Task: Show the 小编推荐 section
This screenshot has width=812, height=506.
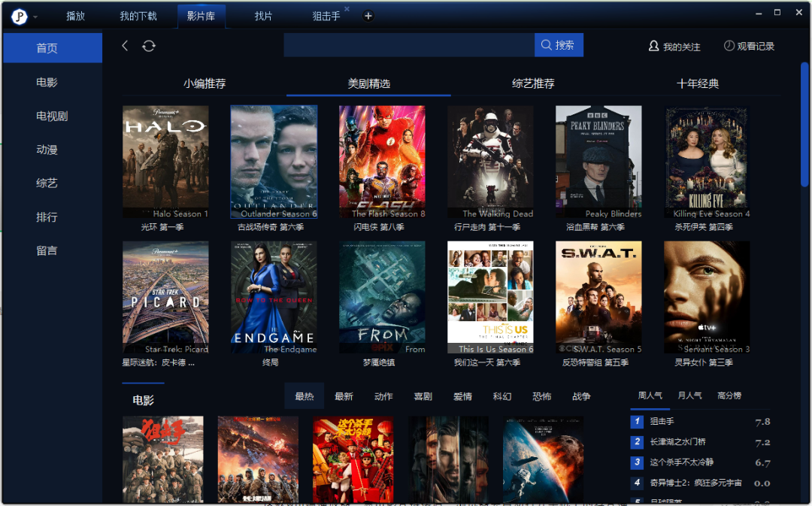Action: click(205, 83)
